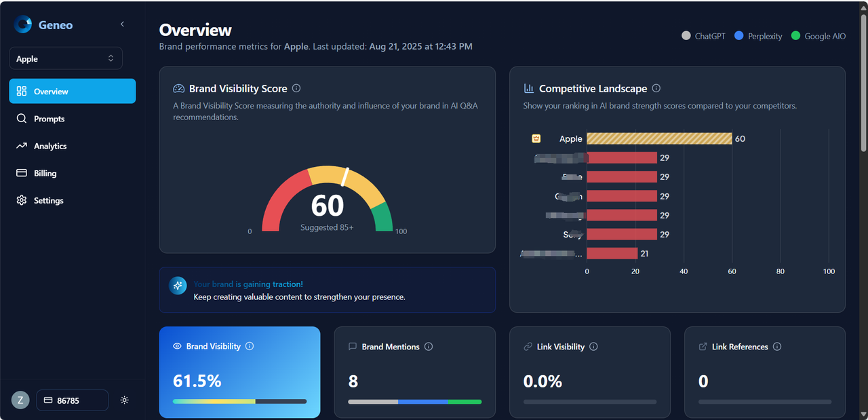This screenshot has width=868, height=420.
Task: Click the 61.5% Brand Visibility value
Action: coord(197,381)
